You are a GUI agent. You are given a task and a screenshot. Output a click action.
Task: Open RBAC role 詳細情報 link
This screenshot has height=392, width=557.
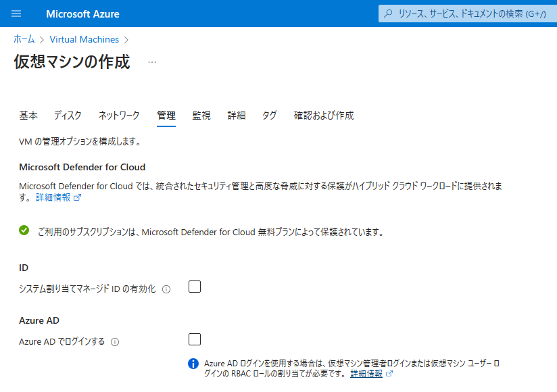tap(366, 374)
